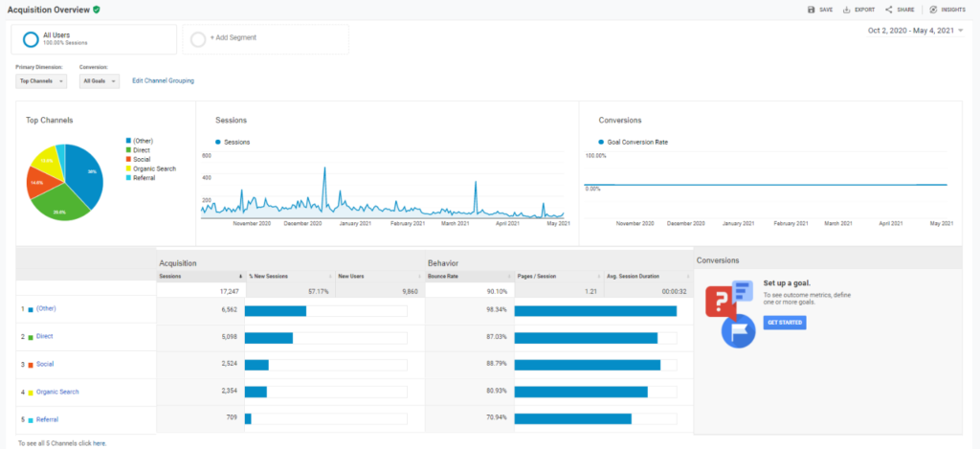The height and width of the screenshot is (449, 980).
Task: Click the All Users segment circle icon
Action: tap(31, 39)
